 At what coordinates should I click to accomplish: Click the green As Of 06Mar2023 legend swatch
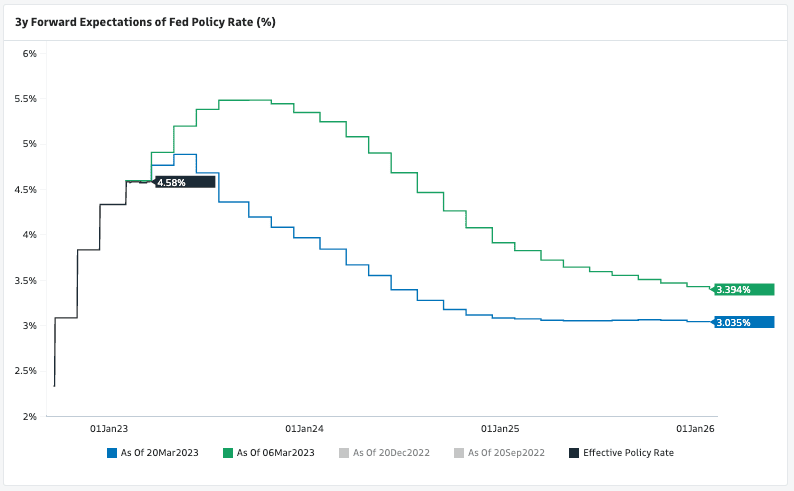[228, 453]
